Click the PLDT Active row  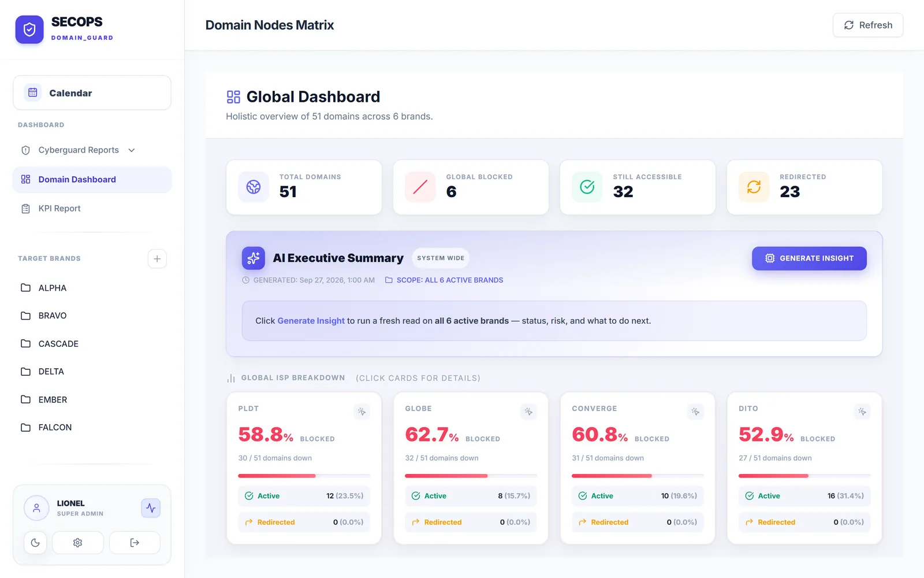click(304, 496)
